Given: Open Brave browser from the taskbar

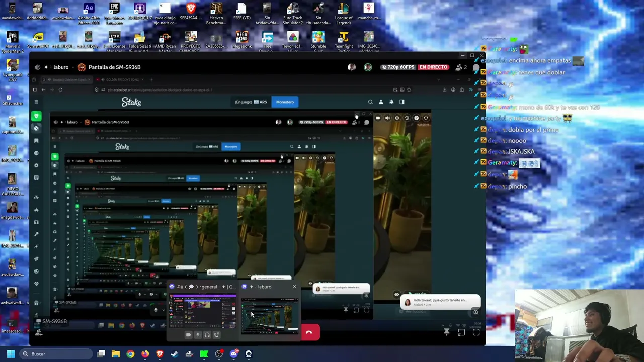Looking at the screenshot, I should tap(160, 354).
